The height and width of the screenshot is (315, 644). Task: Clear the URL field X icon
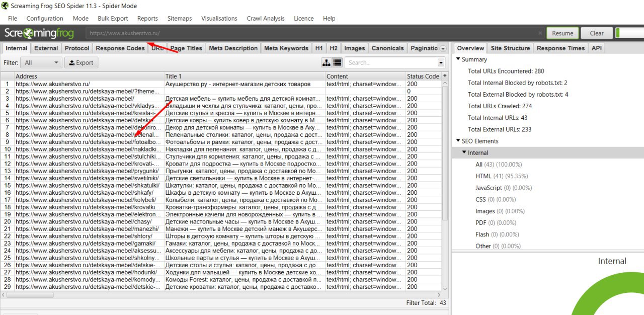tap(540, 33)
